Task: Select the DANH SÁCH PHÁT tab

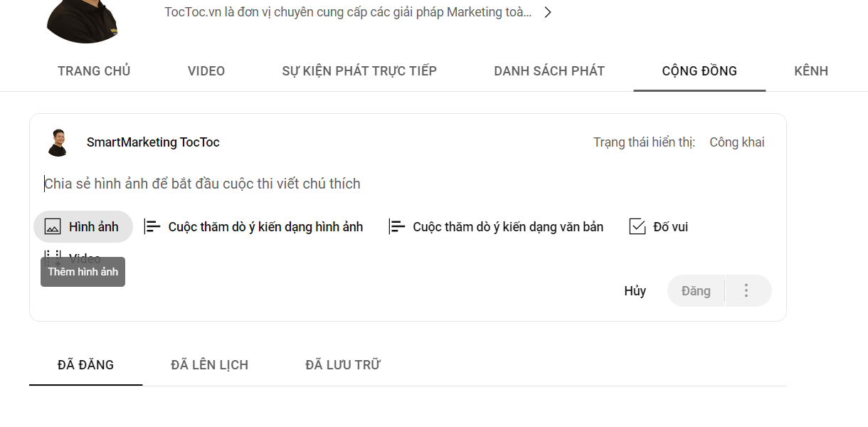Action: pyautogui.click(x=549, y=71)
